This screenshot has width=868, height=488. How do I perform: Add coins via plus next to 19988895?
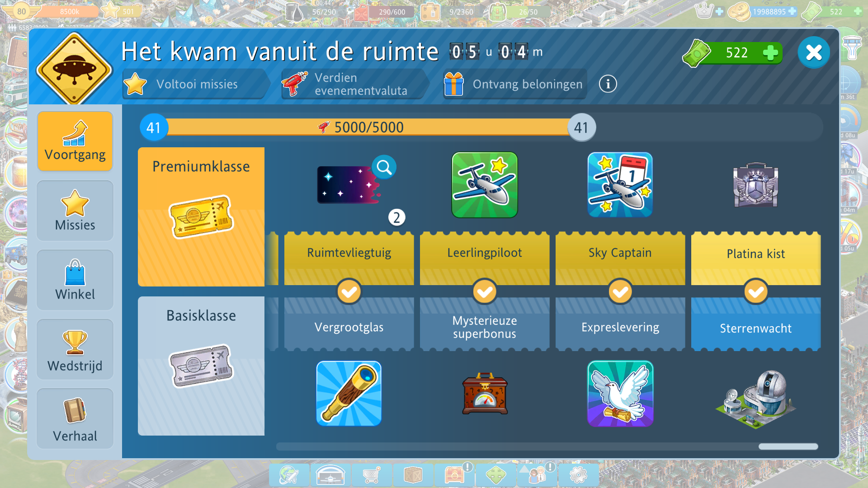pyautogui.click(x=792, y=12)
